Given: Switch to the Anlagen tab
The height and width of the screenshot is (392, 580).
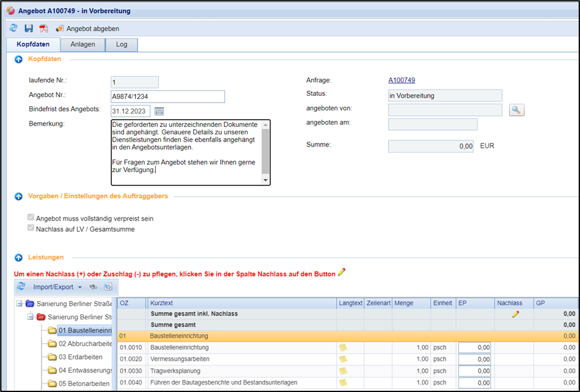Looking at the screenshot, I should pyautogui.click(x=83, y=45).
